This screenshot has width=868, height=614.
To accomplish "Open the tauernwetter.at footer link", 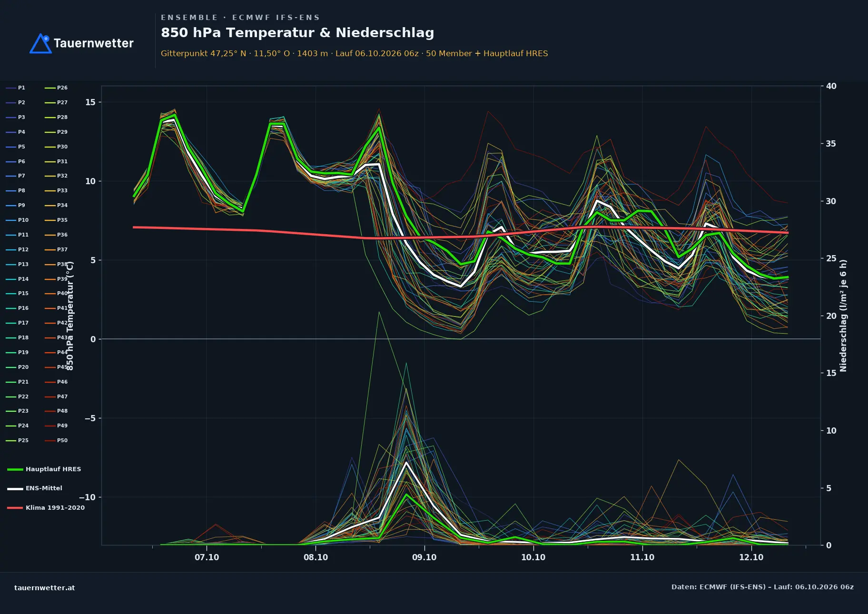I will pyautogui.click(x=45, y=588).
